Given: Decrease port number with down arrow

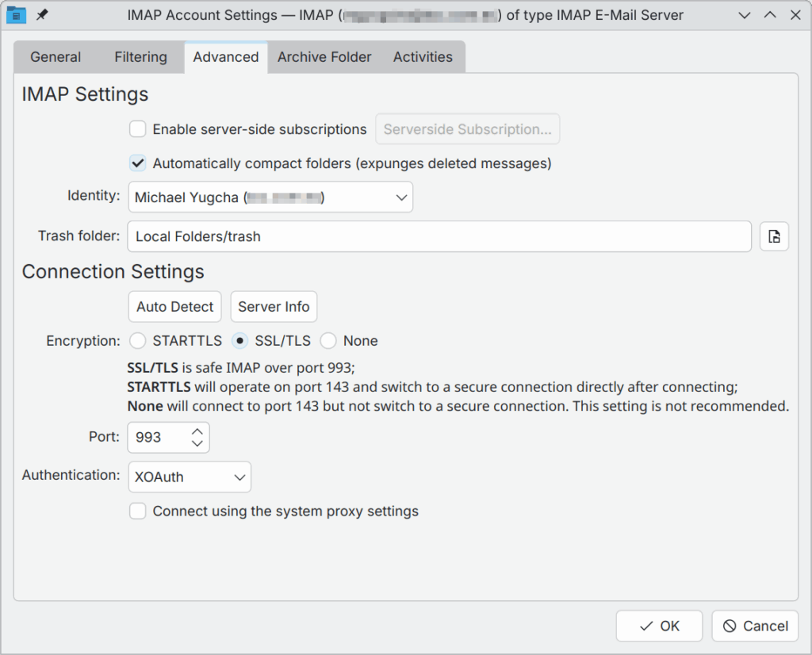Looking at the screenshot, I should click(x=197, y=444).
